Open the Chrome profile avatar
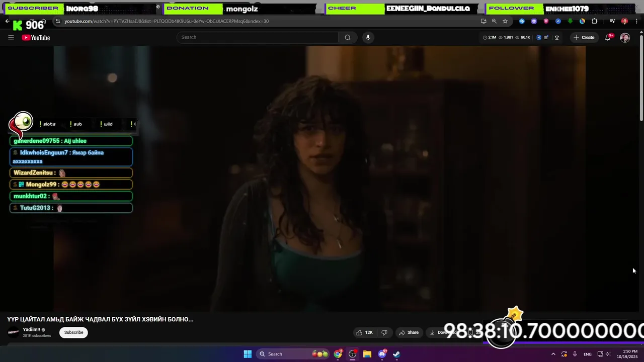The width and height of the screenshot is (644, 362). [x=624, y=21]
